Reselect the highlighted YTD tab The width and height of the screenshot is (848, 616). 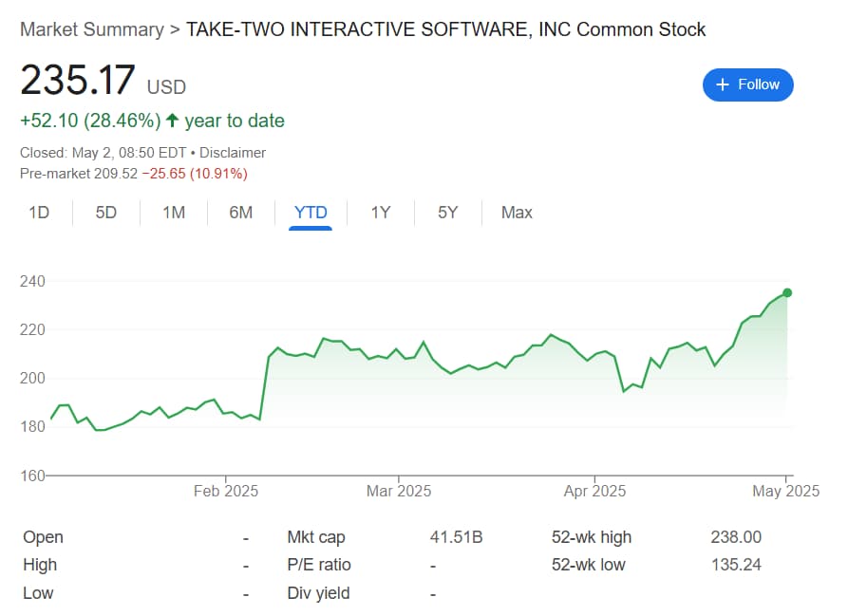[x=310, y=213]
